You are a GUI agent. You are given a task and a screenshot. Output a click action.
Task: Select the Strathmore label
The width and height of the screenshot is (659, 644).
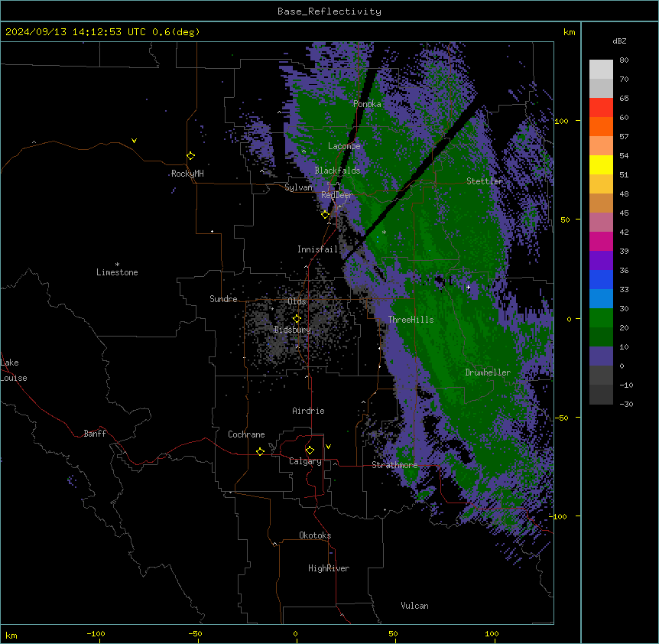tap(394, 465)
